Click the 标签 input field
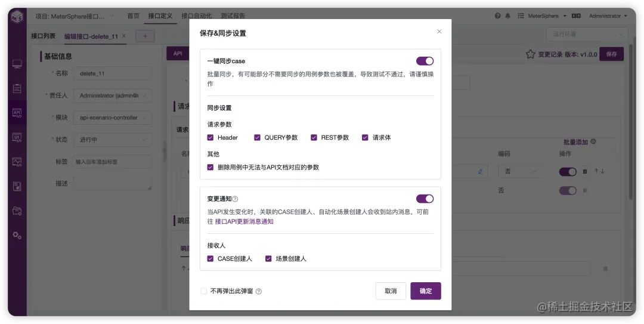 coord(113,162)
